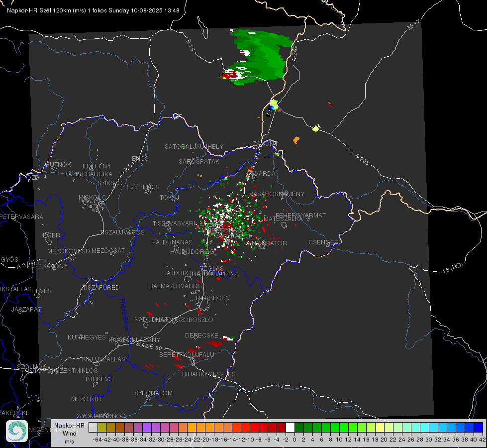Image resolution: width=487 pixels, height=448 pixels.
Task: Click the dark green swatch between 0 and 2
Action: [x=299, y=427]
